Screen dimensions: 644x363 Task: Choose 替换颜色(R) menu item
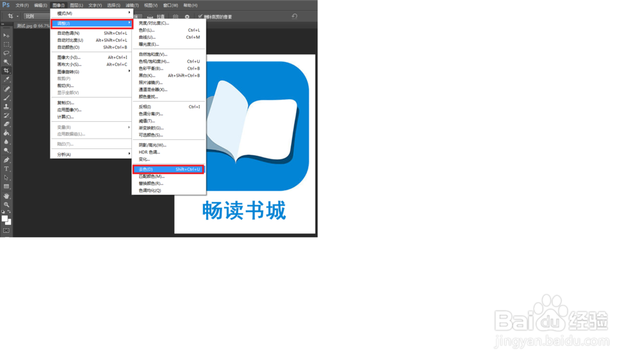pos(168,183)
